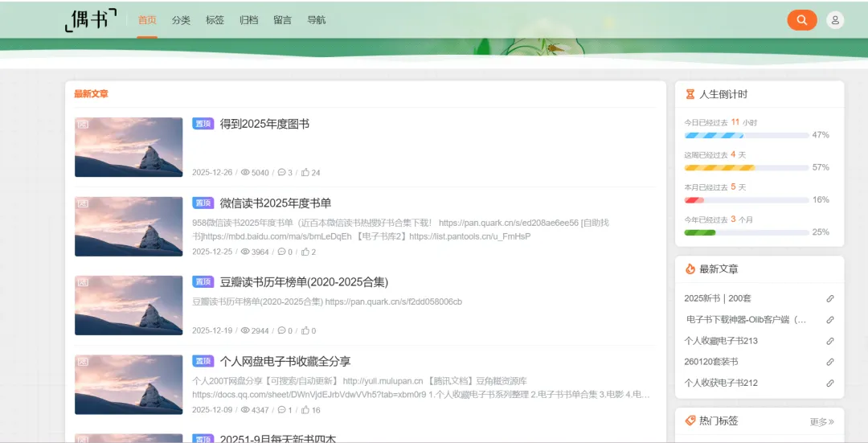The height and width of the screenshot is (443, 868).
Task: Click views eye icon on 个人网盘电子书收藏全分享 post
Action: (245, 410)
